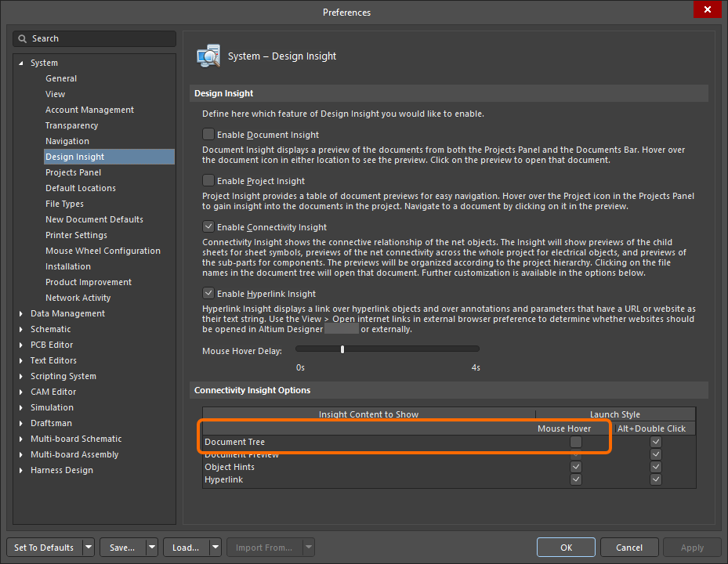This screenshot has height=564, width=728.
Task: Select Default Locations page
Action: point(80,188)
